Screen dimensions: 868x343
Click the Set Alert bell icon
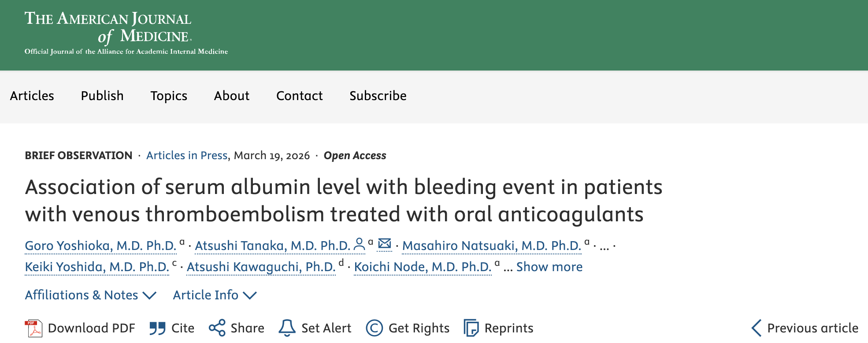coord(287,328)
